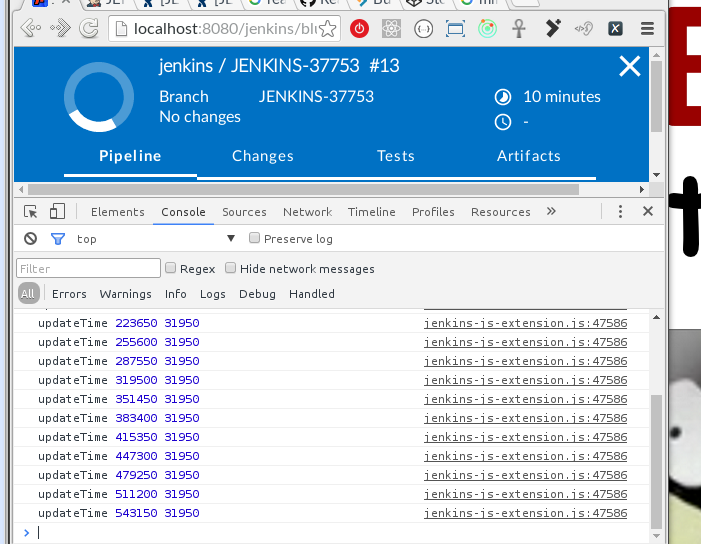Screen dimensions: 701x544
Task: Enable the Preserve log checkbox
Action: tap(255, 239)
